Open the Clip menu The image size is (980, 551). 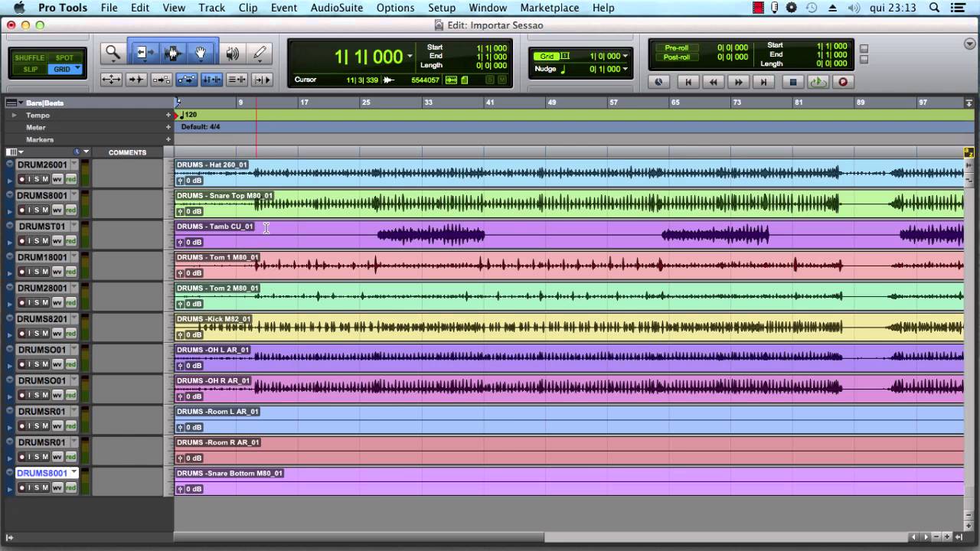tap(248, 8)
